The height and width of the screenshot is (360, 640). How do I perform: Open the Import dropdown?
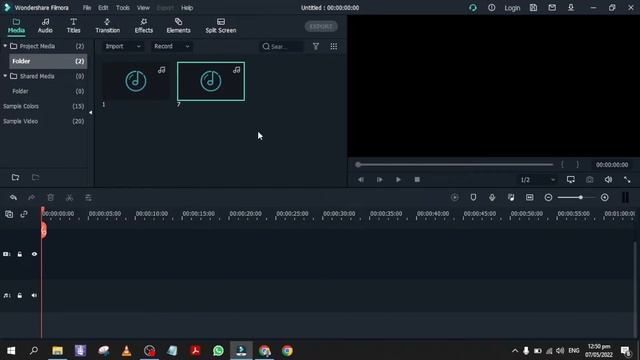(x=122, y=47)
